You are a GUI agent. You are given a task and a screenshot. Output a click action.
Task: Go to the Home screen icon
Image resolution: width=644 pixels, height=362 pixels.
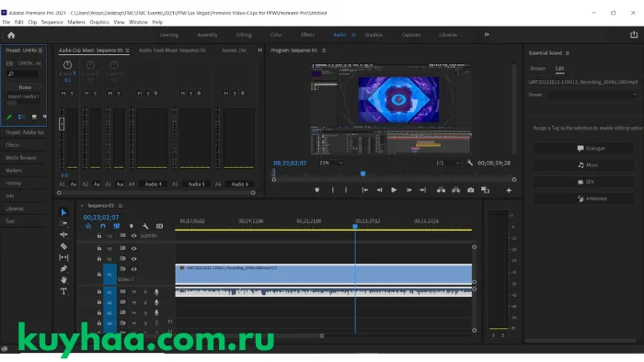[x=11, y=35]
